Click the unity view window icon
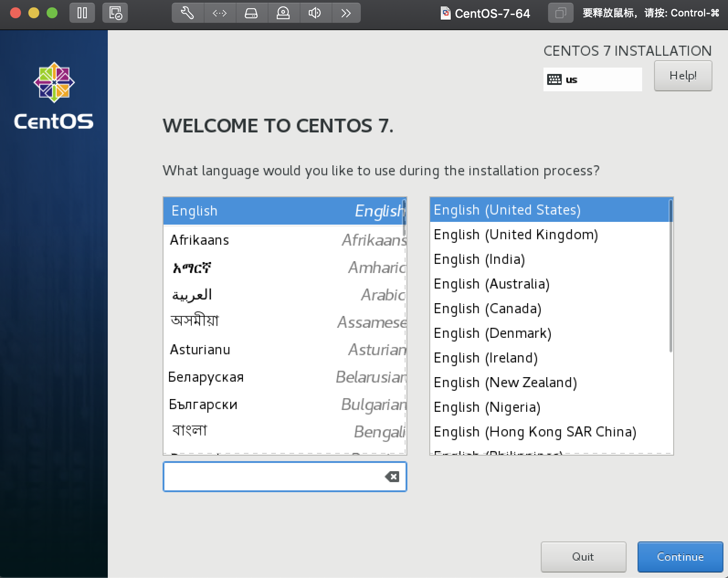The image size is (728, 578). [560, 13]
